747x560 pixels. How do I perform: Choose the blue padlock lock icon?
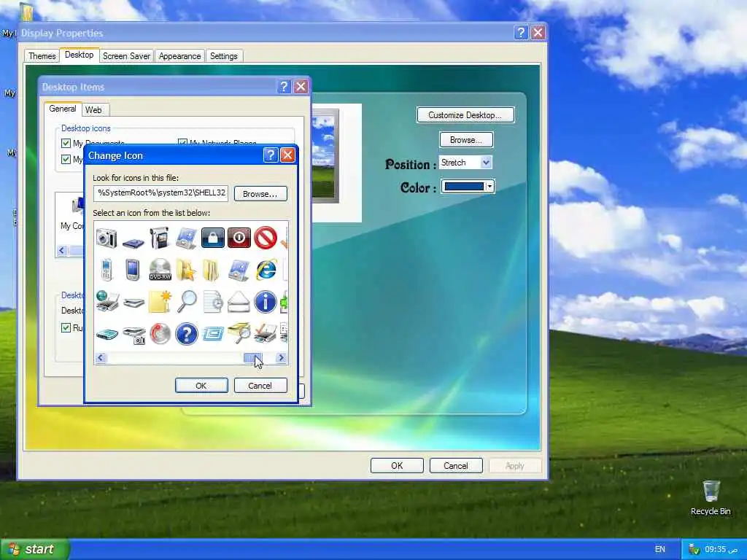coord(212,238)
